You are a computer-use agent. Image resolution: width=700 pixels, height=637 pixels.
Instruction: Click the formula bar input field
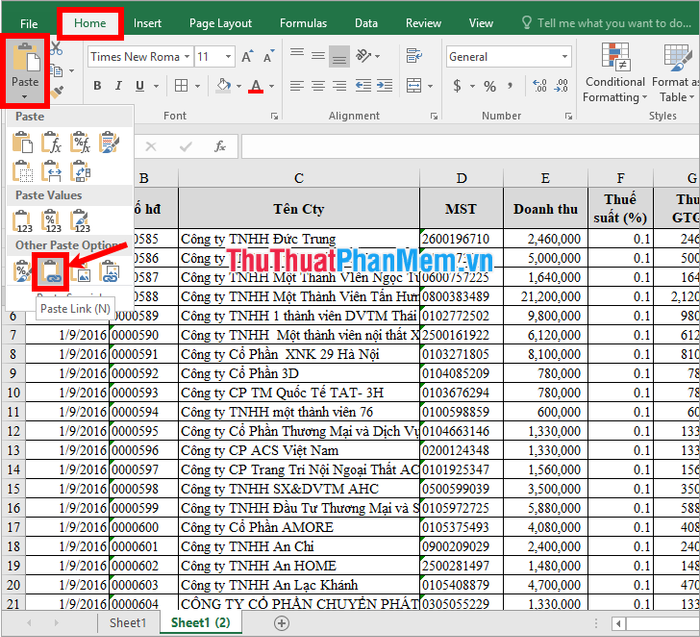click(x=470, y=146)
